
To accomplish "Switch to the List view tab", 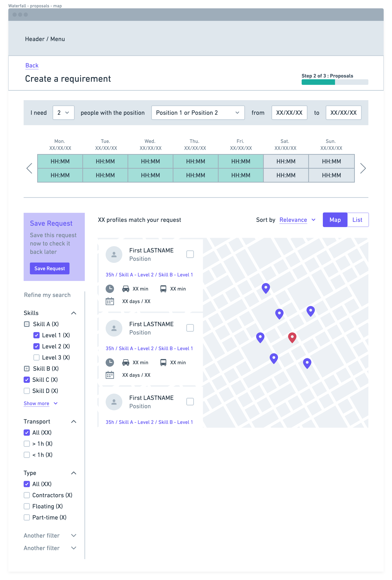I will (358, 220).
